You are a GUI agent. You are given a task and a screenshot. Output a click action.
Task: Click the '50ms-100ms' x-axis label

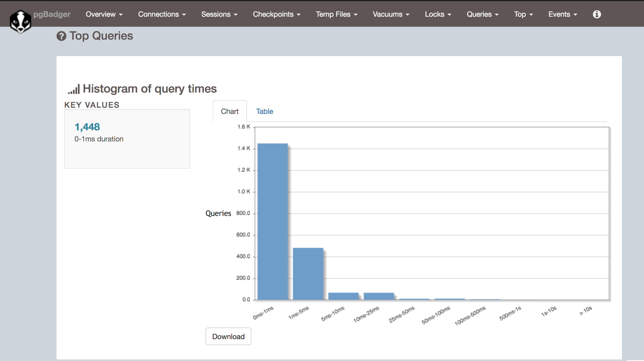[x=436, y=315]
